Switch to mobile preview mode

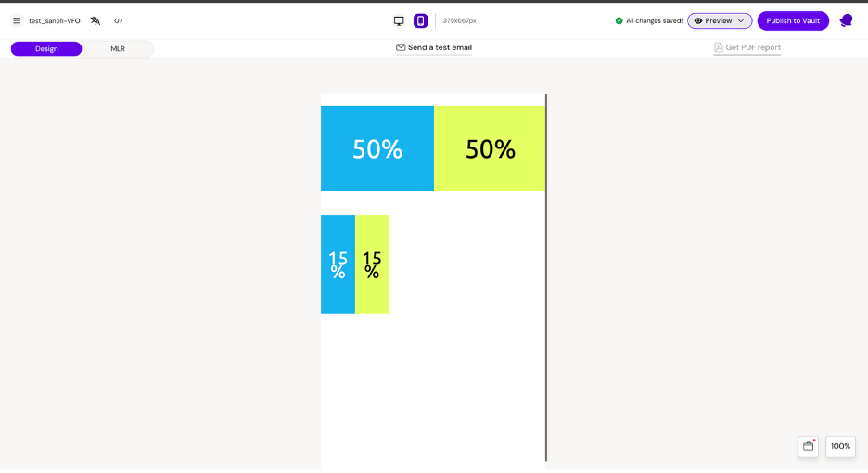pyautogui.click(x=420, y=20)
